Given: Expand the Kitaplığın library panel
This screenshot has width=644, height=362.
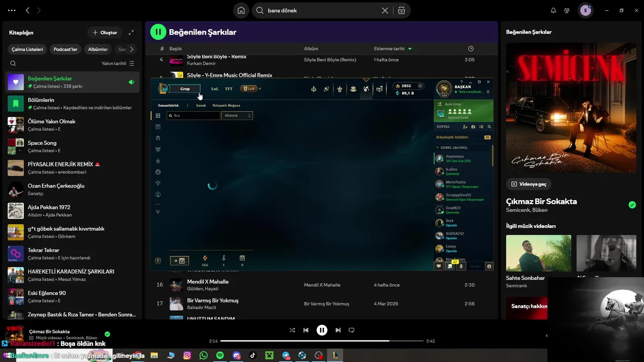Looking at the screenshot, I should tap(131, 33).
